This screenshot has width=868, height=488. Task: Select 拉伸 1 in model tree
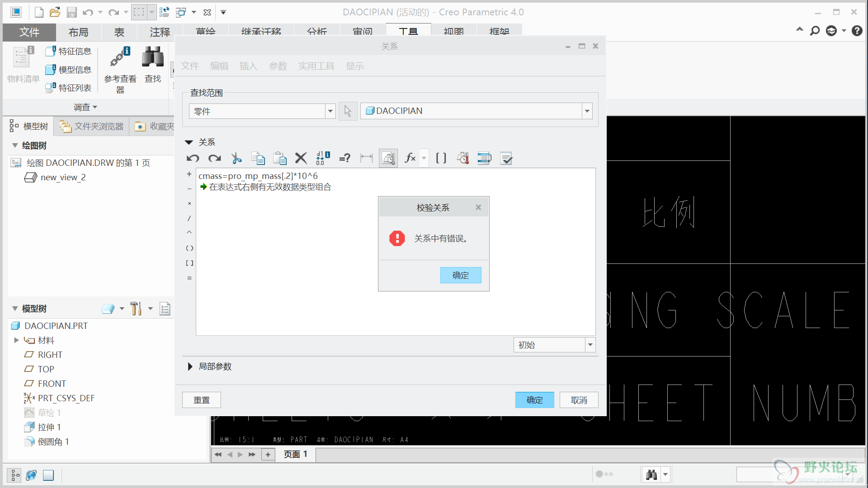[x=42, y=427]
